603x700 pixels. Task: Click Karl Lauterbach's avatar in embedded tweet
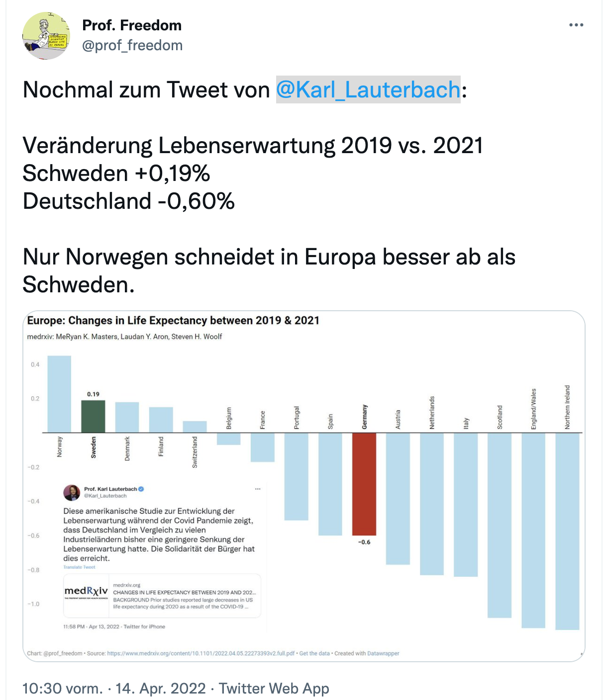point(72,492)
